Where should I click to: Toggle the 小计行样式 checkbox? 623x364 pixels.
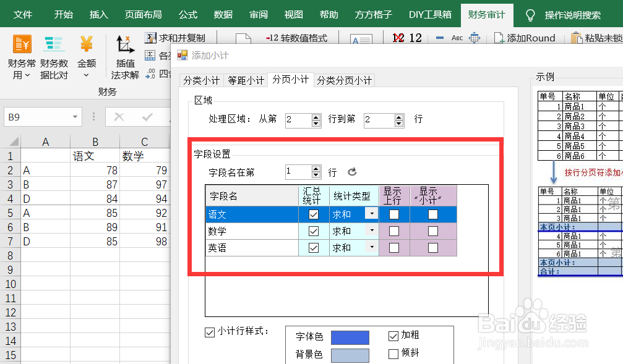point(209,332)
